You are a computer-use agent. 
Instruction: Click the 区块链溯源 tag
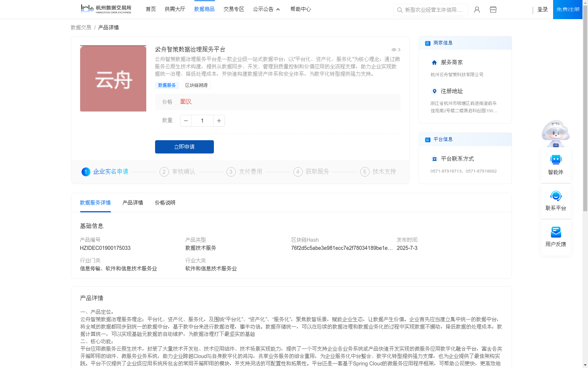point(196,85)
